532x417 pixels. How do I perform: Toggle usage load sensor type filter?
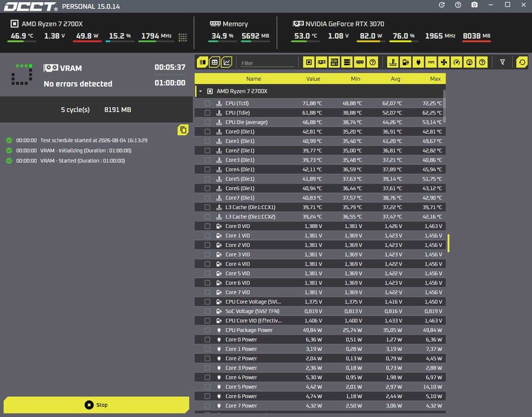point(469,62)
